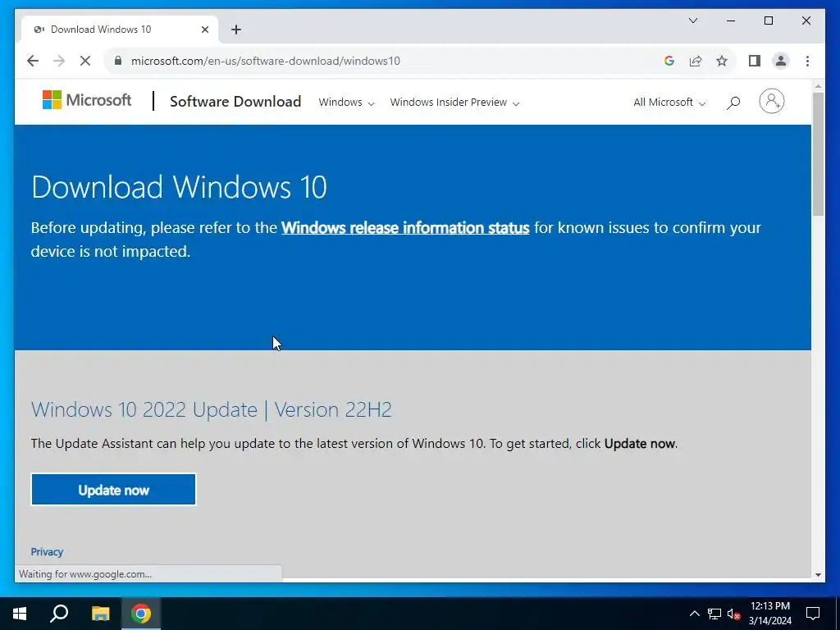Click the Chrome icon in the taskbar
Image resolution: width=840 pixels, height=630 pixels.
tap(141, 614)
